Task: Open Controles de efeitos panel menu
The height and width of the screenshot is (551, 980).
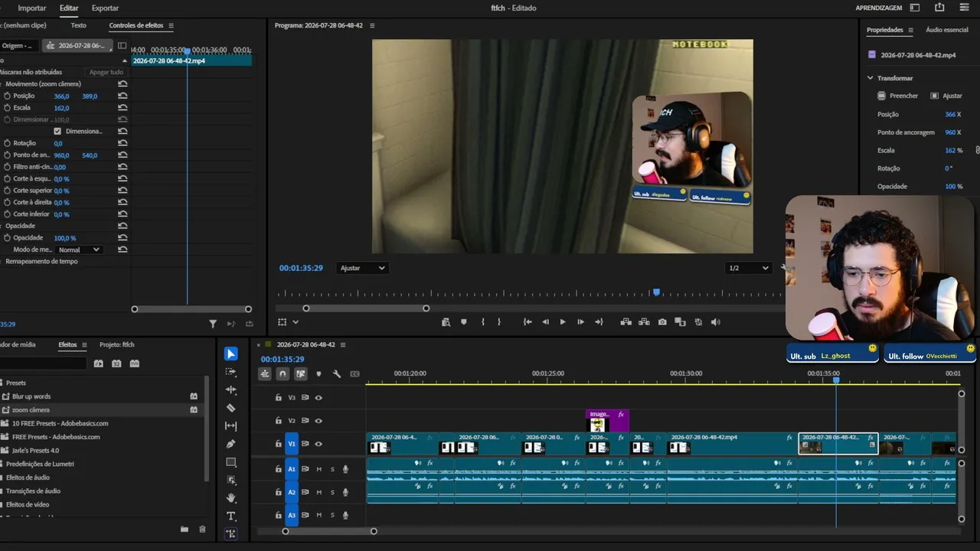Action: 171,25
